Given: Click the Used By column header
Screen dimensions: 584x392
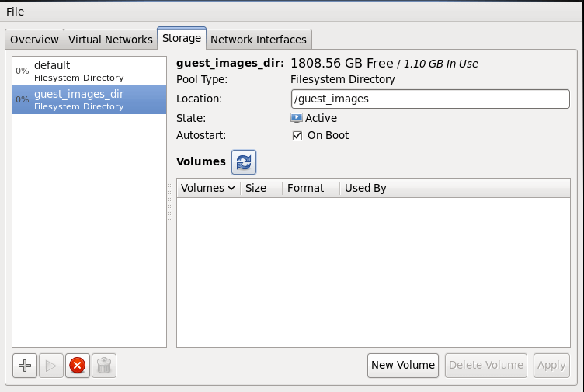Looking at the screenshot, I should [365, 188].
